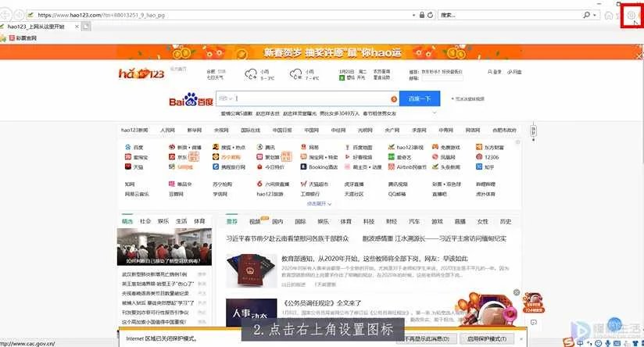Dismiss the protected mode notification bar
Screen dimensions: 644x347
521,338
